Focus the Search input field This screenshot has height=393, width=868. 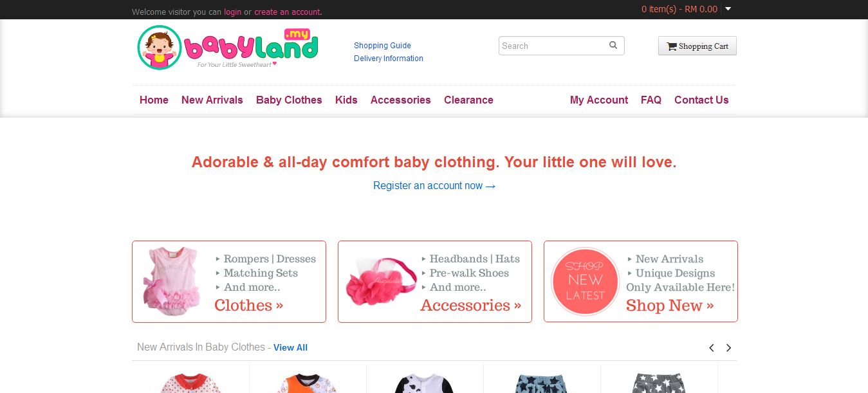(553, 46)
